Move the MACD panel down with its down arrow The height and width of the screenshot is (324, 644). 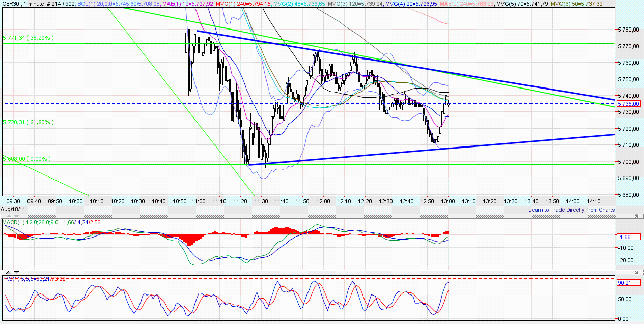(16, 216)
